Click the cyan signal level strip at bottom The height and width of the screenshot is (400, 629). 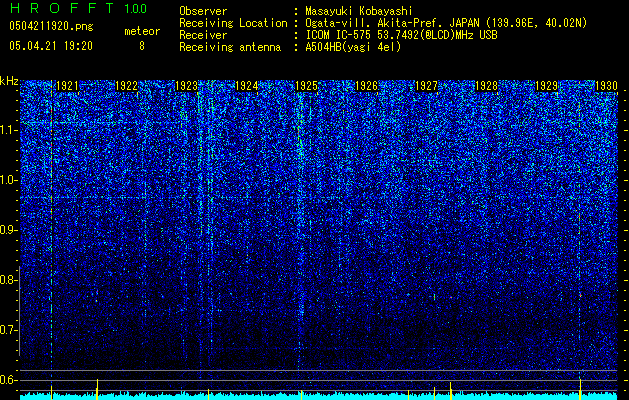(x=319, y=397)
